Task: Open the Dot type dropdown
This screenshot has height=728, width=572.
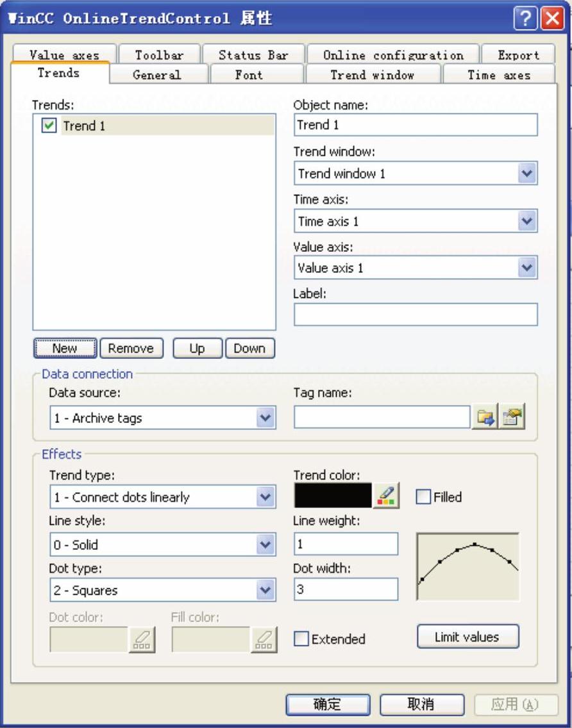Action: (265, 590)
